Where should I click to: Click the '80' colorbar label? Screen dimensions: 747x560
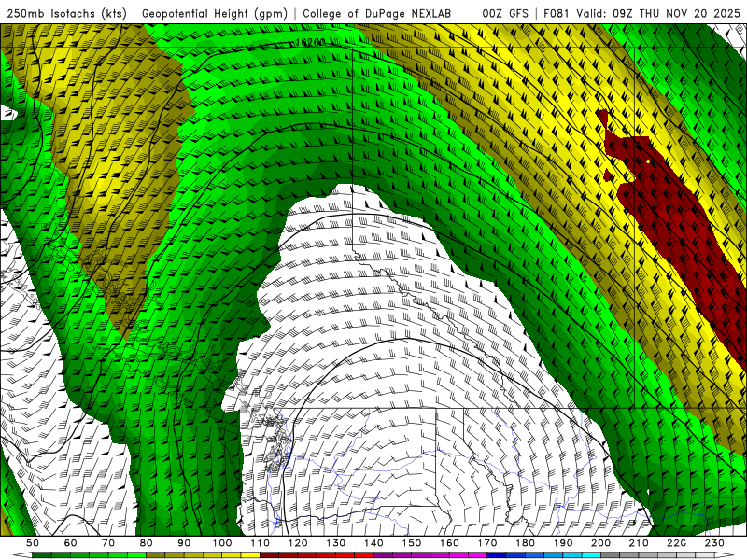pos(146,543)
